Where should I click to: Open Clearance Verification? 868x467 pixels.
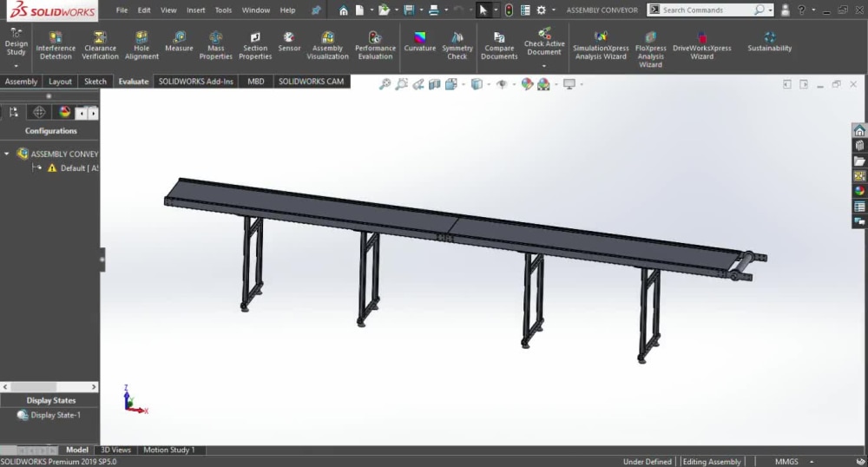click(100, 45)
